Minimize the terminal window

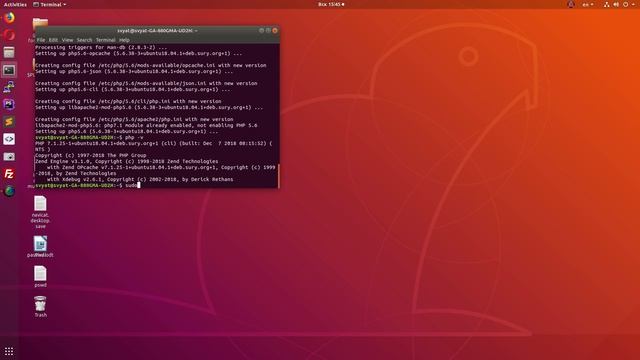coord(261,30)
